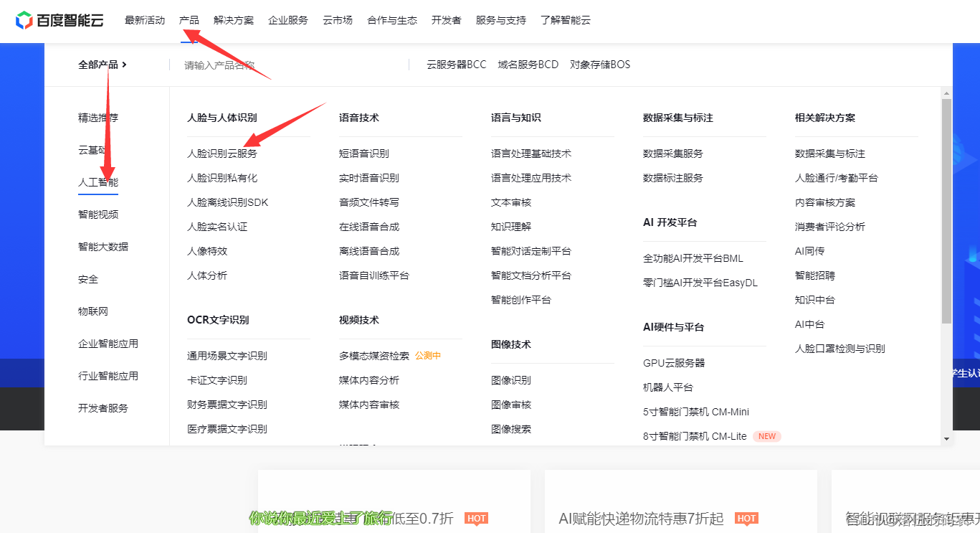The height and width of the screenshot is (533, 980).
Task: Open 人像特效 link
Action: click(207, 251)
